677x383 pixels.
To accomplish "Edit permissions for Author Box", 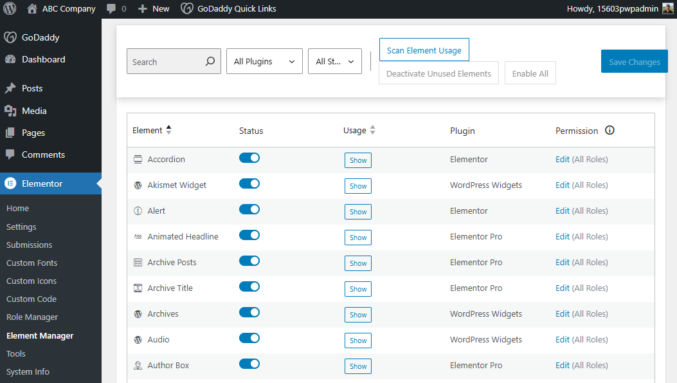I will point(562,365).
